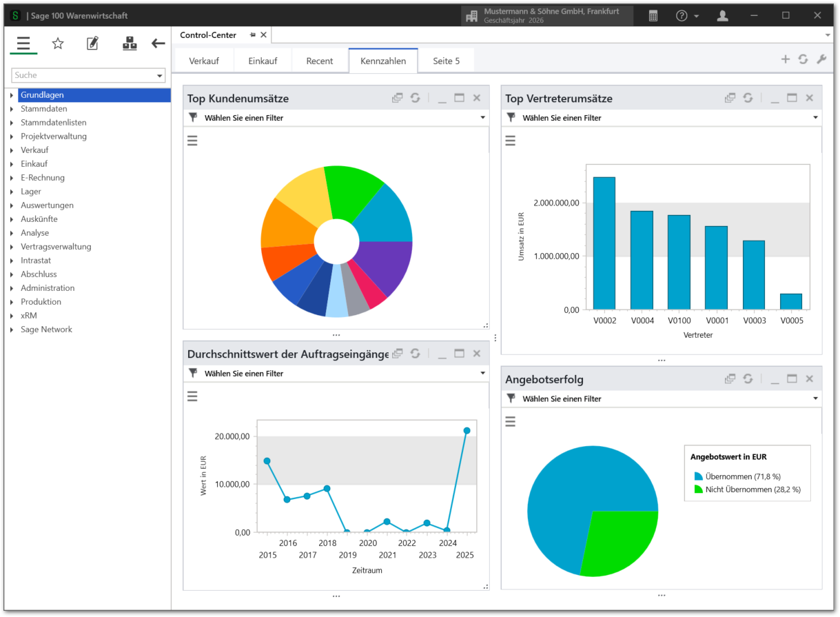Refresh the Top Vertreterumsätze widget
Image resolution: width=840 pixels, height=617 pixels.
pyautogui.click(x=748, y=98)
